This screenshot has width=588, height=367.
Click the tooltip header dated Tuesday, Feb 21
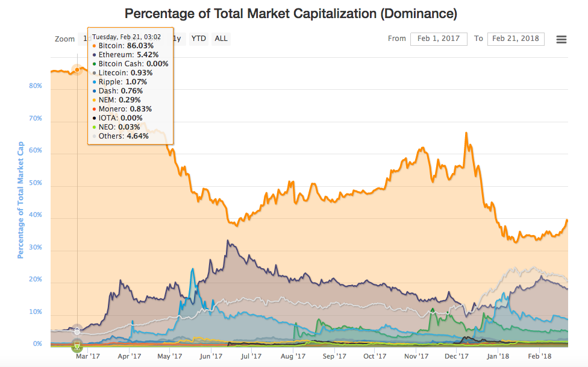coord(127,36)
